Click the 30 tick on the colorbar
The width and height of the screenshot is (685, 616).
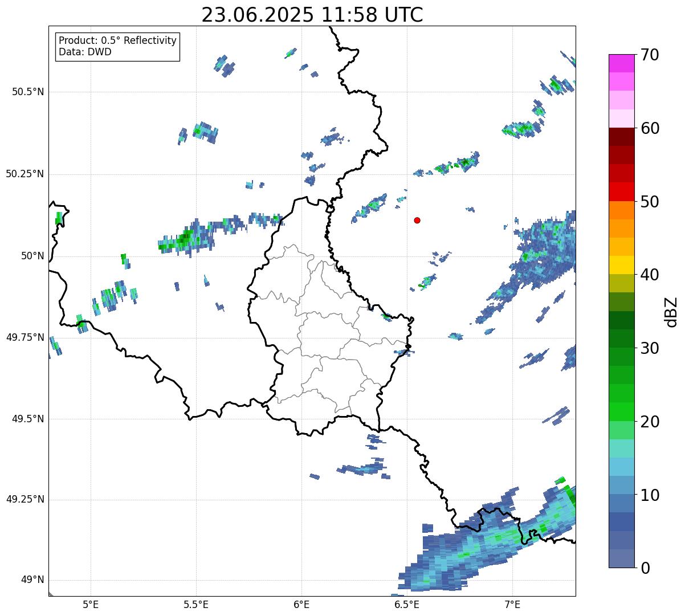tap(650, 348)
